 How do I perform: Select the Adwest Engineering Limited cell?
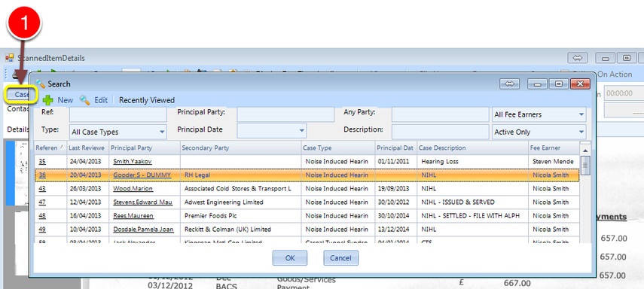point(240,202)
